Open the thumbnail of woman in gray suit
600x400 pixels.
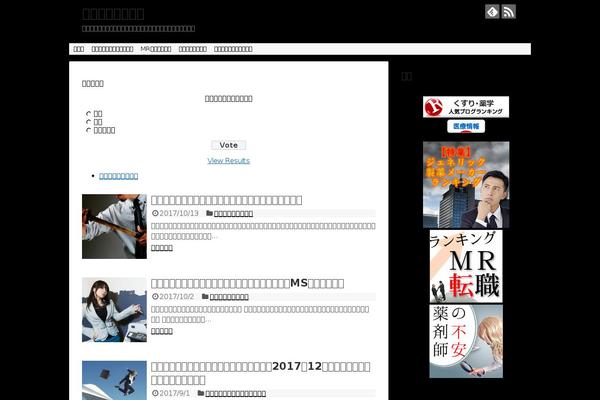[x=114, y=310]
